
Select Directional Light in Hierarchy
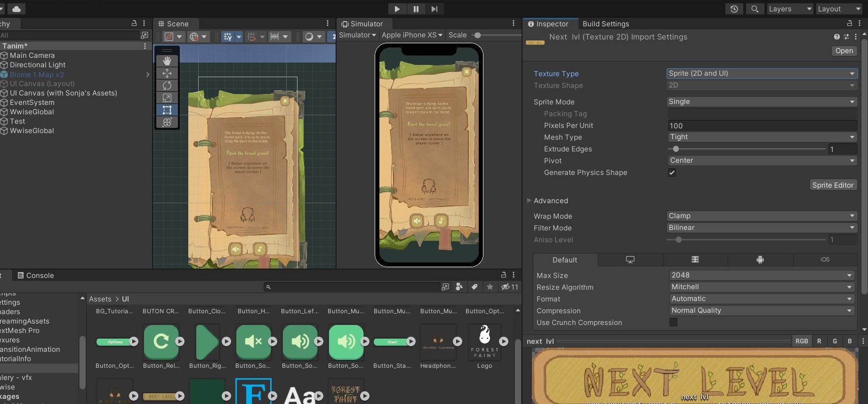tap(38, 64)
